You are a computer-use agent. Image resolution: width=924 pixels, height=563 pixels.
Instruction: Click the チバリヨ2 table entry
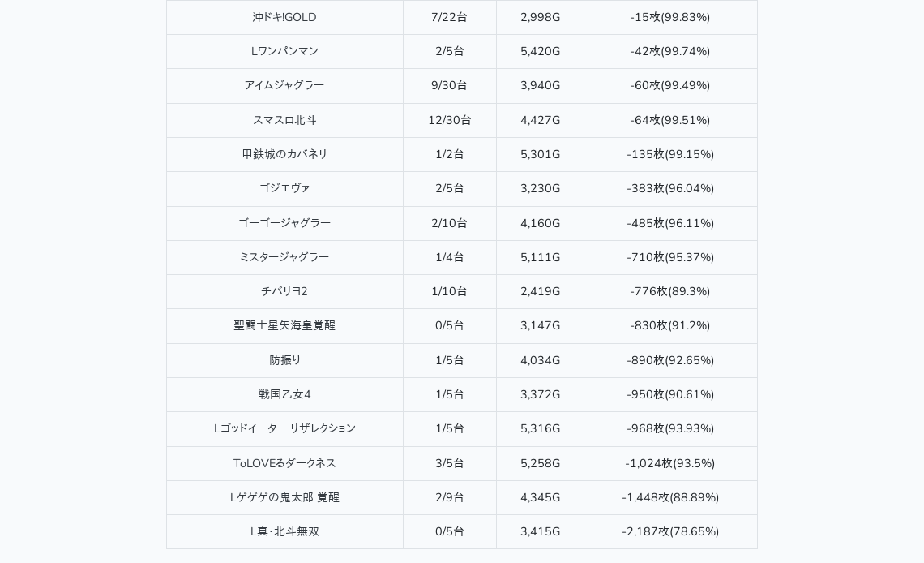point(284,292)
